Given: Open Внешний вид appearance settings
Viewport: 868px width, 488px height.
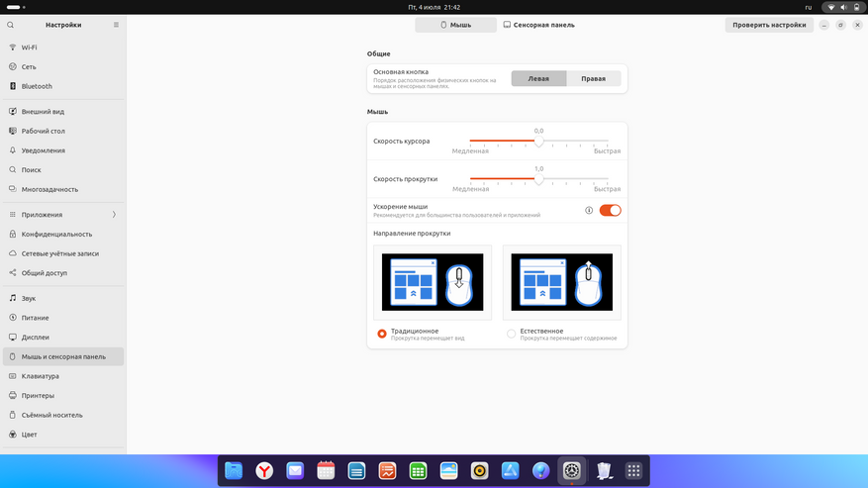Looking at the screenshot, I should [63, 112].
